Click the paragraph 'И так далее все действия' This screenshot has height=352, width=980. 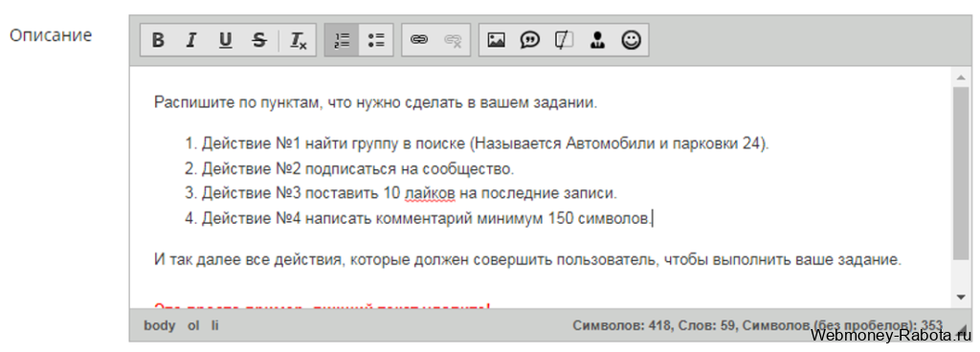[x=527, y=259]
